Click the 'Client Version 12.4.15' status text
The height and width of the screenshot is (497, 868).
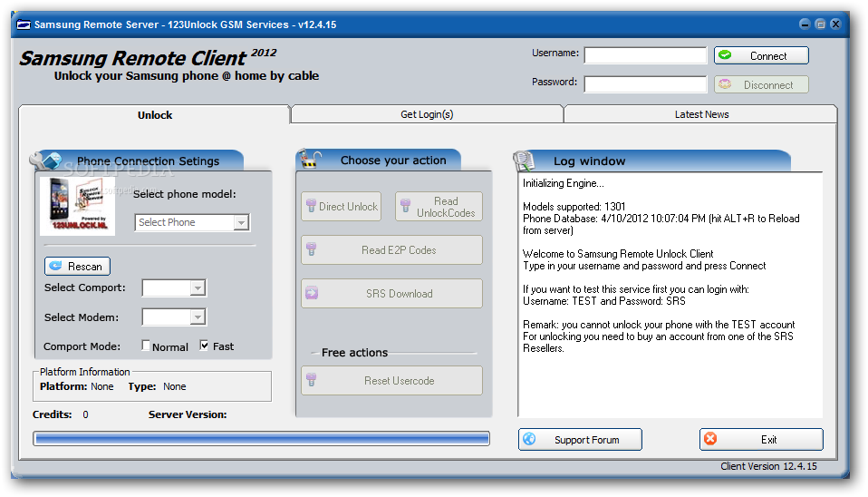pyautogui.click(x=768, y=466)
